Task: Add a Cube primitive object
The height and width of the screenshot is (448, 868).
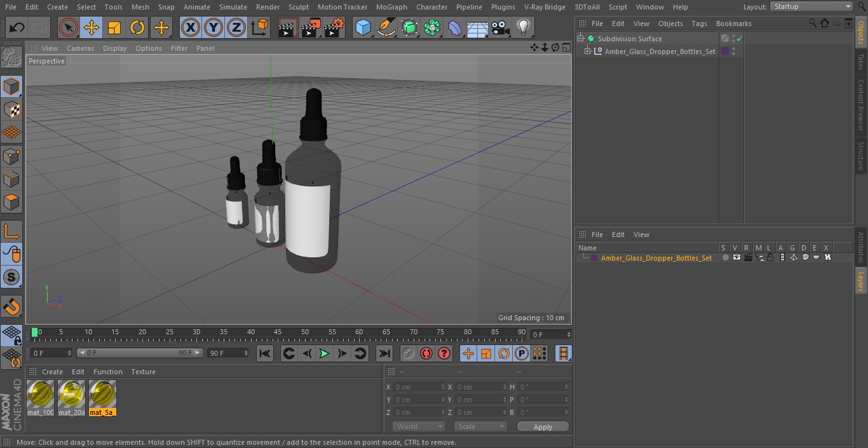Action: tap(363, 28)
